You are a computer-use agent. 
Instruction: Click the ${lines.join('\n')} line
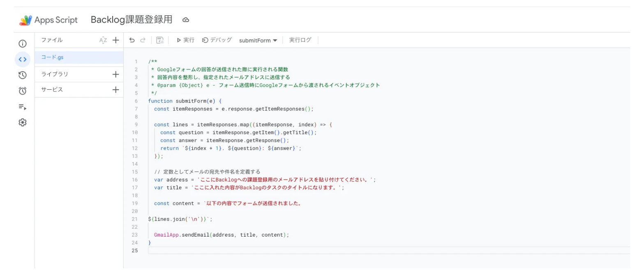[180, 219]
